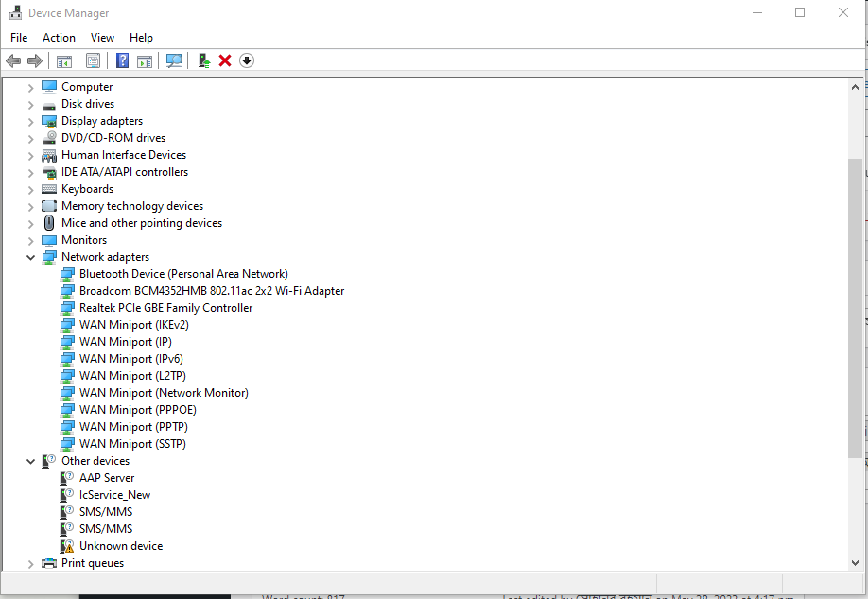Minimize the Device Manager window
The height and width of the screenshot is (599, 868).
click(x=757, y=12)
